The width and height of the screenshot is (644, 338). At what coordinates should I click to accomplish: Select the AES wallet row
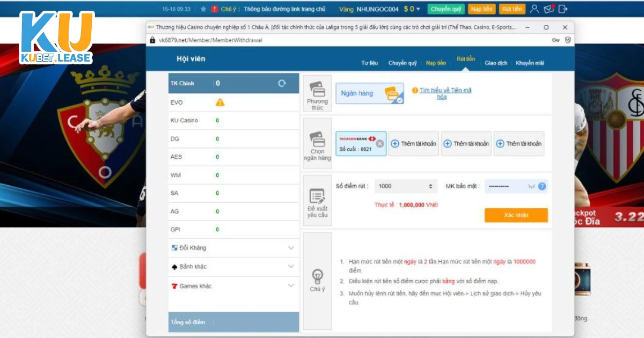(x=233, y=157)
